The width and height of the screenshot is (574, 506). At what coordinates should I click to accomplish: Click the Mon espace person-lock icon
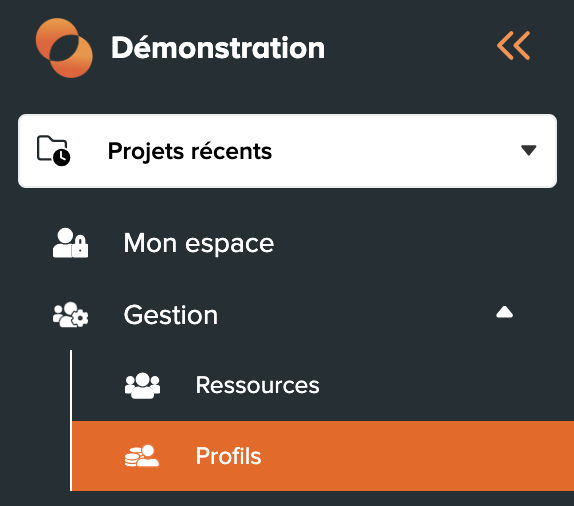click(x=70, y=243)
